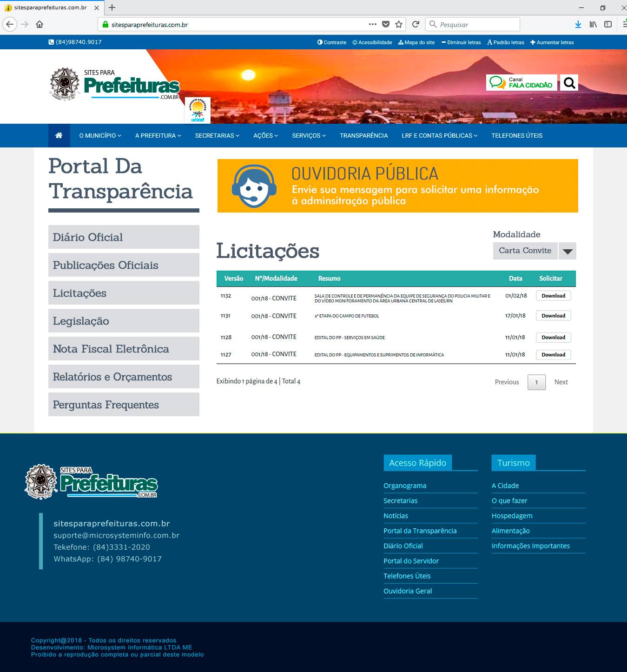Click Diminuir letras to shrink text
Image resolution: width=627 pixels, height=672 pixels.
[x=461, y=42]
